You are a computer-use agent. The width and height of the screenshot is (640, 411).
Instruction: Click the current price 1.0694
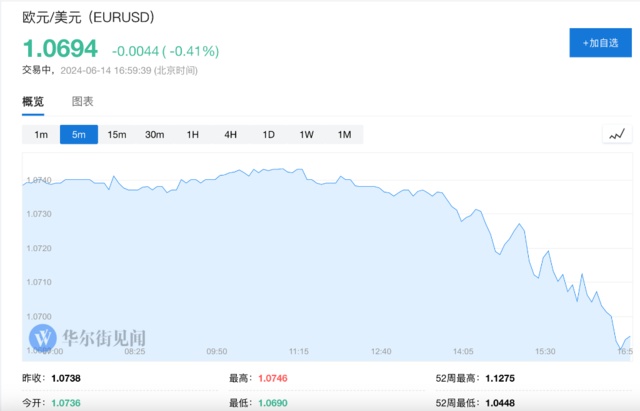[60, 48]
